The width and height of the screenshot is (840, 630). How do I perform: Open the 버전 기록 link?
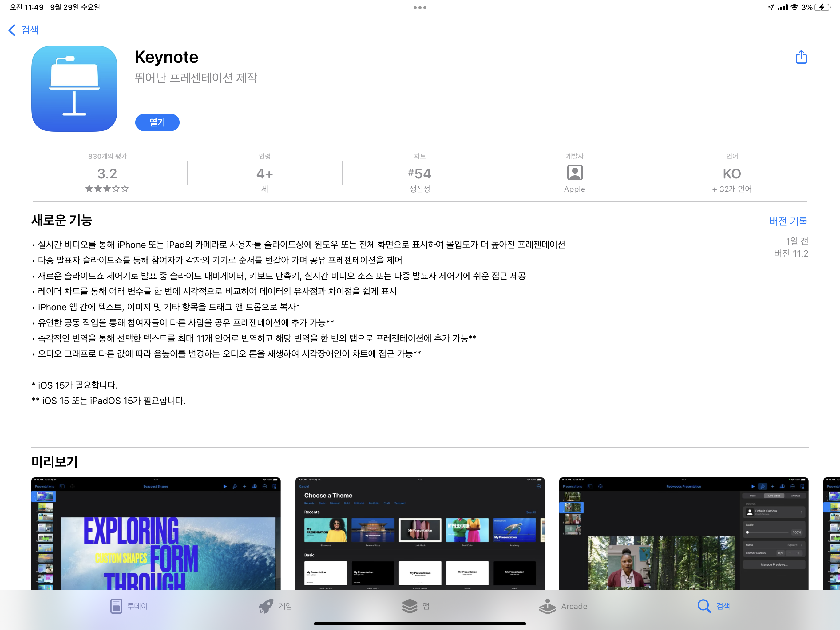point(788,221)
